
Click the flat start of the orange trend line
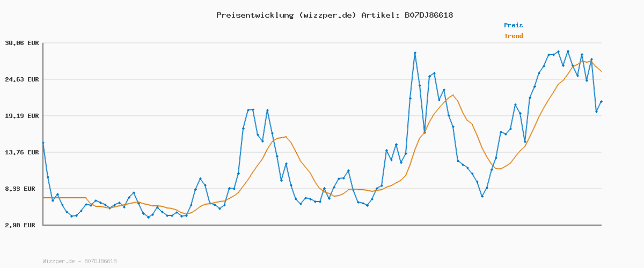64,198
